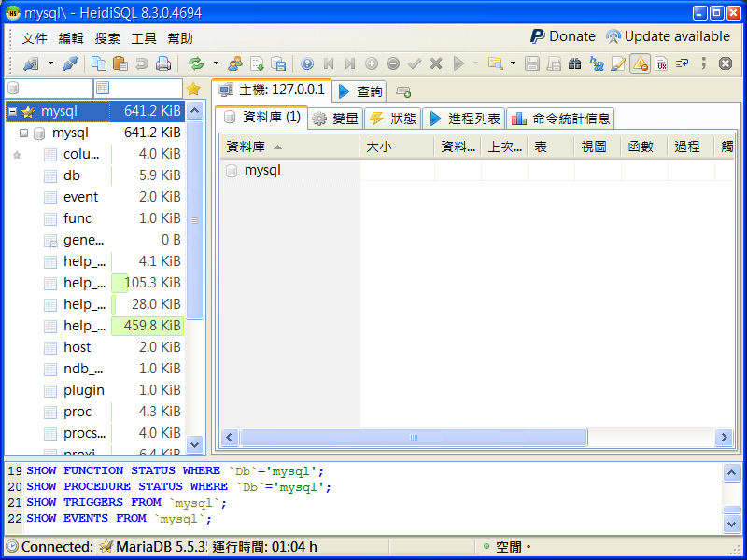Click the 105.3 KiB size value
This screenshot has width=747, height=560.
click(x=152, y=283)
